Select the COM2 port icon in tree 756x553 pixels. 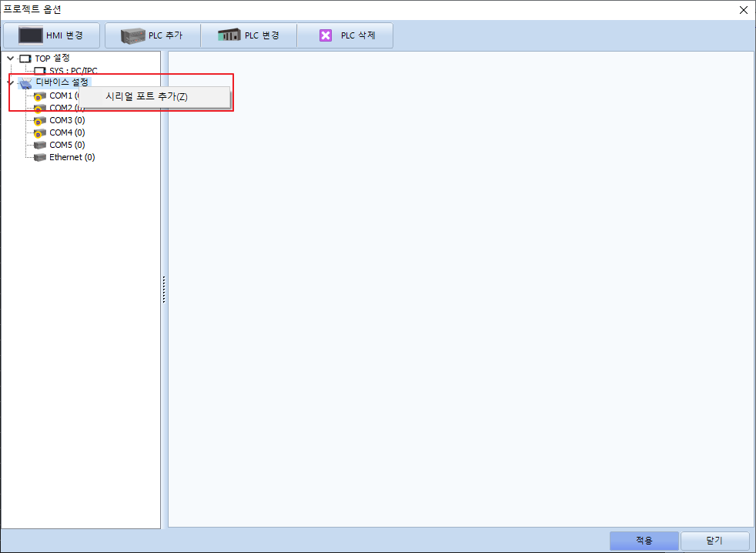click(39, 109)
